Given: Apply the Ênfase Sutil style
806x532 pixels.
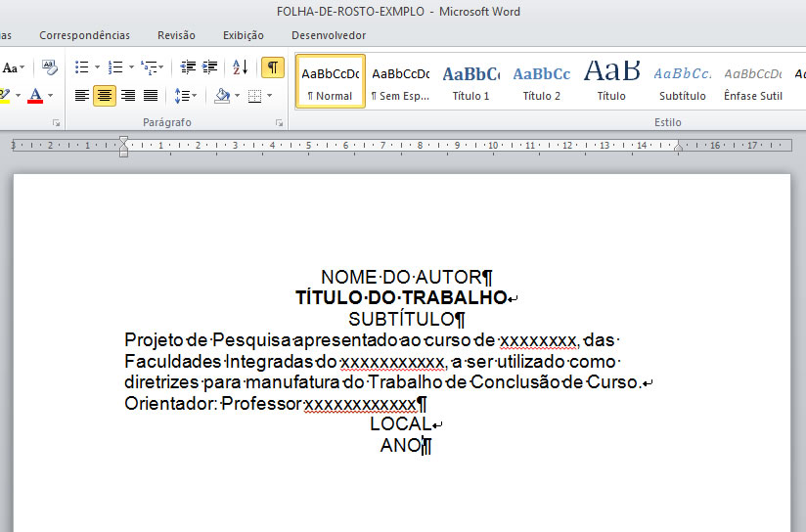Looking at the screenshot, I should [753, 81].
